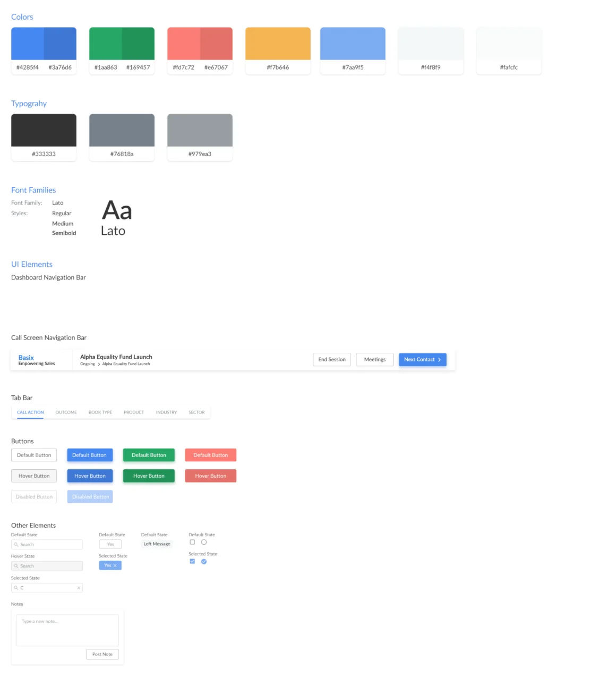Image resolution: width=616 pixels, height=676 pixels.
Task: Select the #1aa863 green swatch half
Action: [x=106, y=44]
